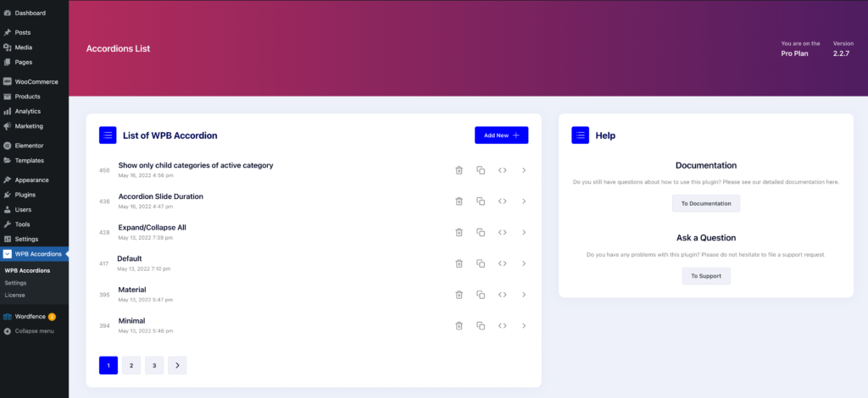Go to pagination page 2
Viewport: 868px width, 398px height.
click(x=131, y=365)
